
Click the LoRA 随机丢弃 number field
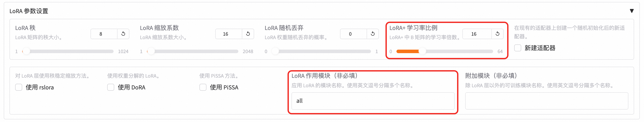pyautogui.click(x=353, y=34)
